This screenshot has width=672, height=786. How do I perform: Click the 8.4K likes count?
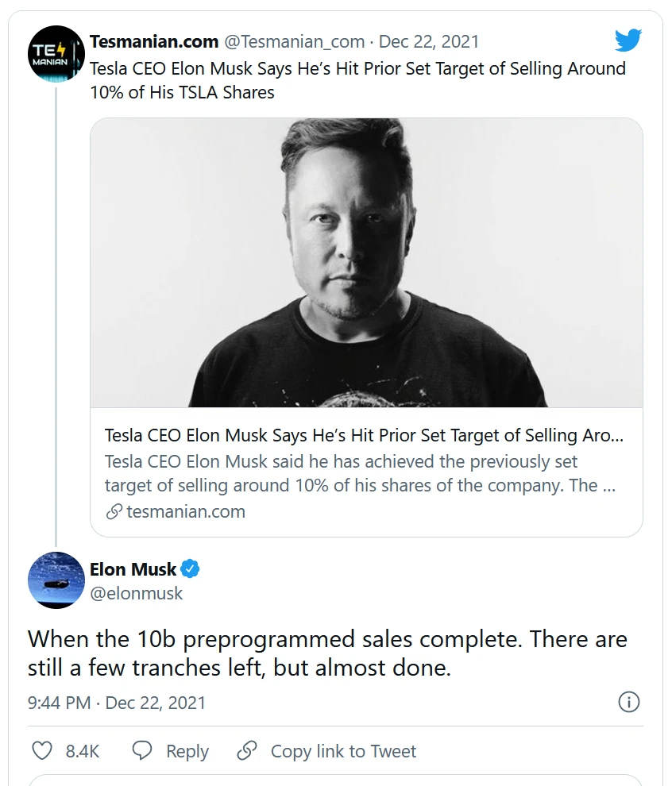pos(82,751)
